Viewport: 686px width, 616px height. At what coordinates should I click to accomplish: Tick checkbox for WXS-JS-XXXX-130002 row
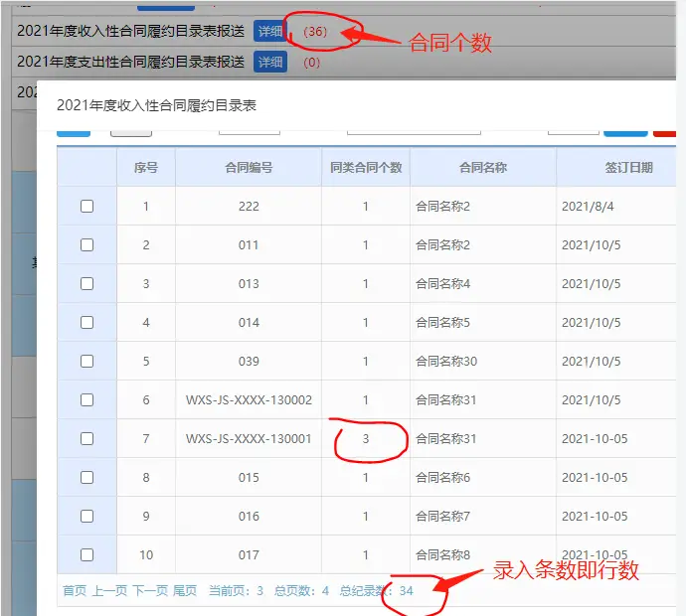point(87,400)
